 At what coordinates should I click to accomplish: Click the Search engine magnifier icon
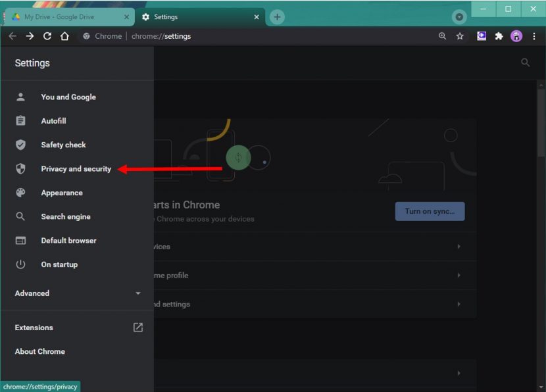click(x=20, y=216)
